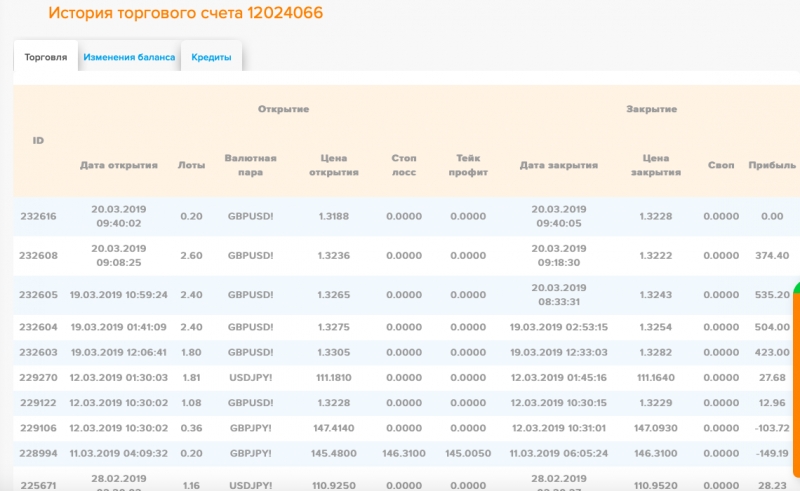Select trade ID 228994

point(38,453)
